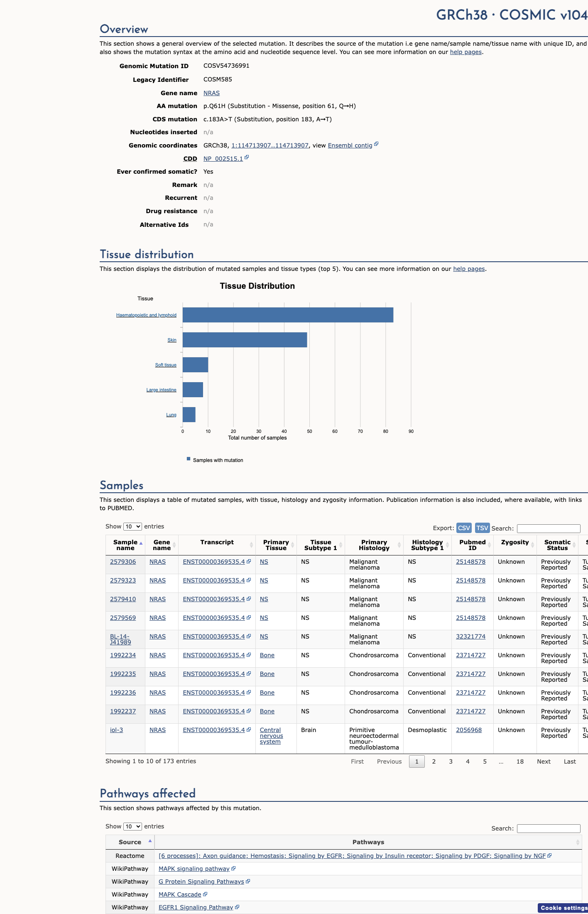588x914 pixels.
Task: Click external icon for transcript in row 1992234
Action: point(249,655)
